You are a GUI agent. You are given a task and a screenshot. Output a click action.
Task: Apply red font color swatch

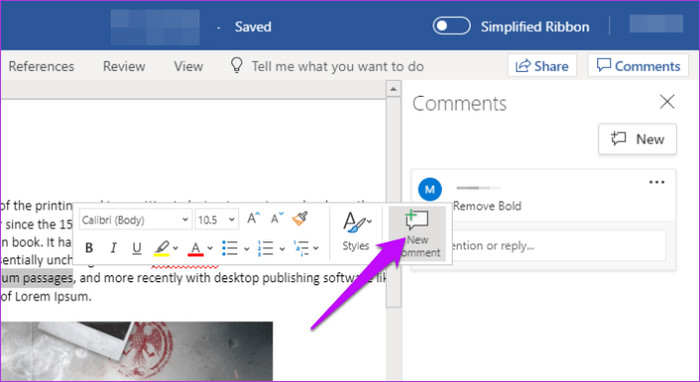196,248
